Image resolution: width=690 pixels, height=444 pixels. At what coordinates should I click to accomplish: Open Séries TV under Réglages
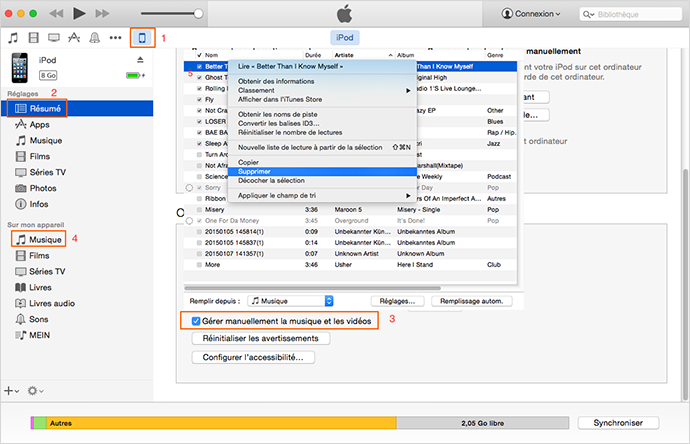[40, 172]
